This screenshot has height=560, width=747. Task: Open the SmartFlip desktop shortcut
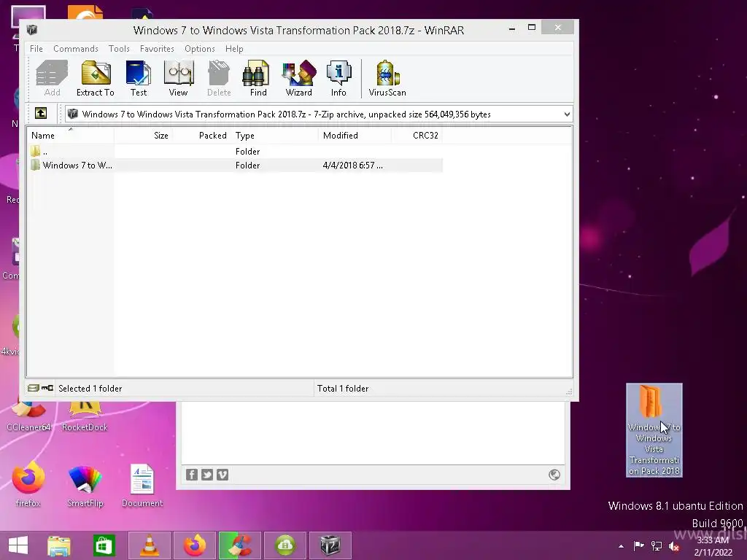click(x=85, y=484)
